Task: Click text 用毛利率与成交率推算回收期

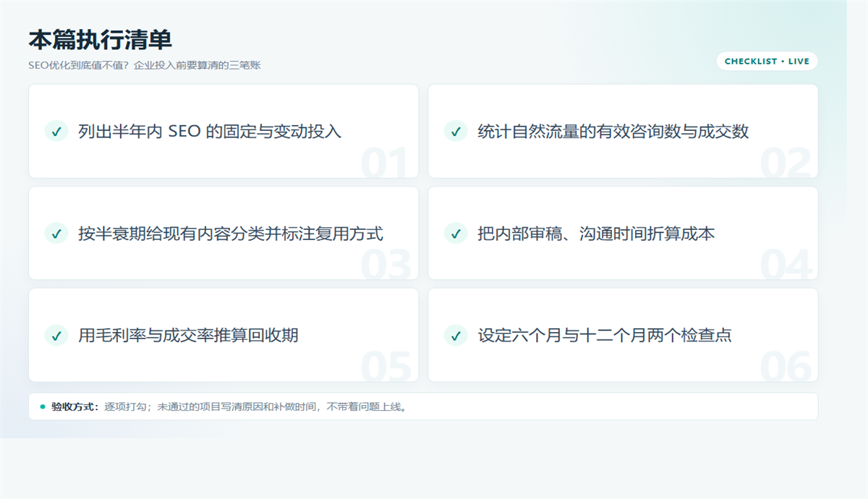Action: pos(188,335)
